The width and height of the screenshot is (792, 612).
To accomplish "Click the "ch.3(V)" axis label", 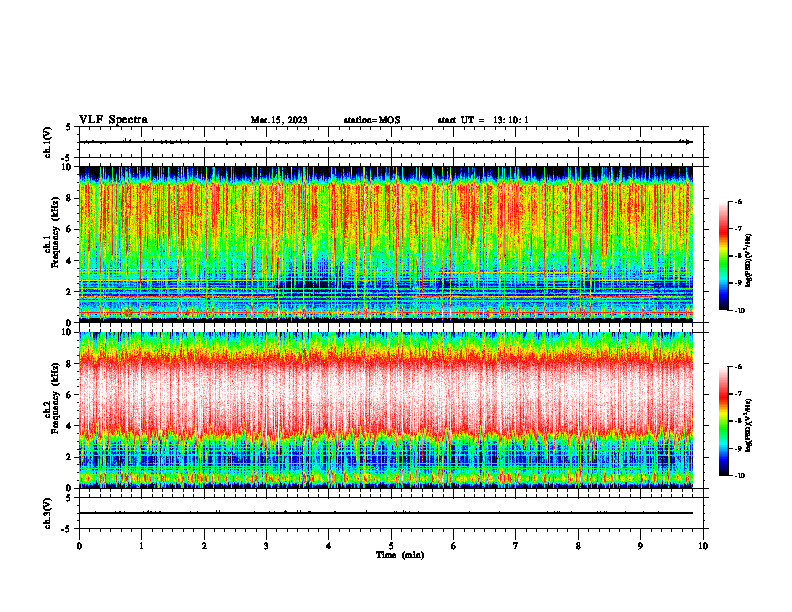I will [x=48, y=514].
